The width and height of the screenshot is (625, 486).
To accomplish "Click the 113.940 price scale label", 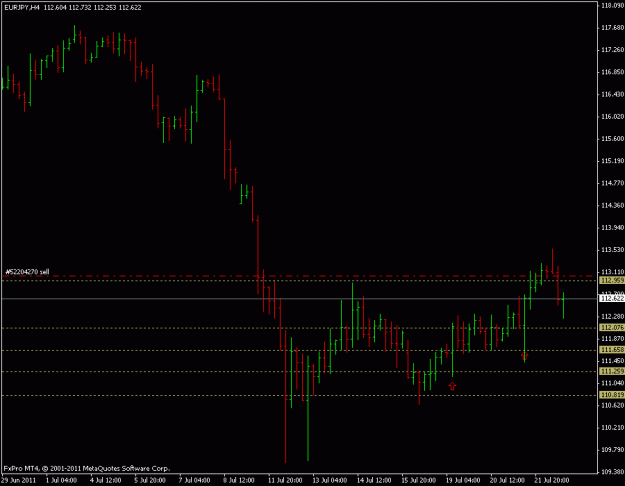I will click(612, 228).
